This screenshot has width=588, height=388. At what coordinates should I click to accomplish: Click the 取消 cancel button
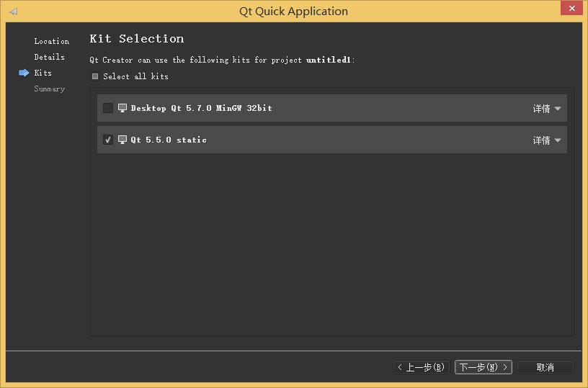545,367
